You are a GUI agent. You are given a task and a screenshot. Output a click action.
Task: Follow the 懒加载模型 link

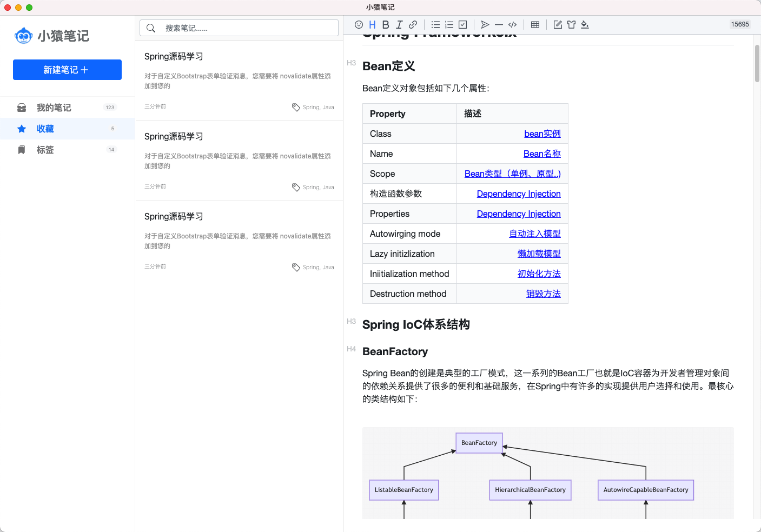pyautogui.click(x=539, y=254)
